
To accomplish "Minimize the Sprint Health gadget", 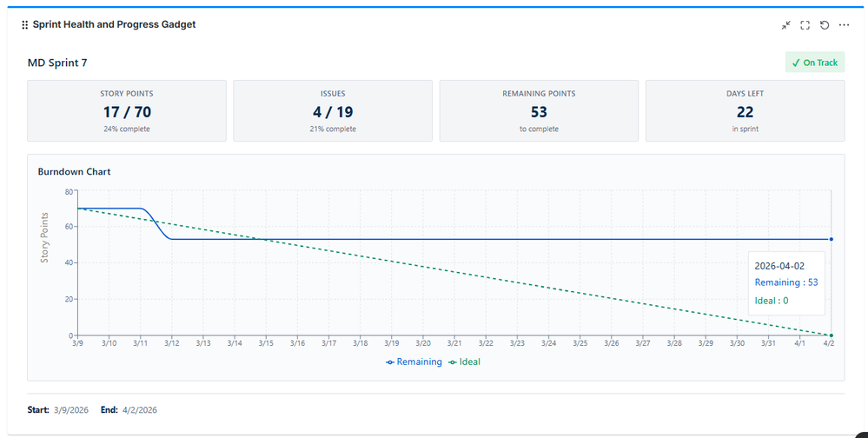I will click(786, 25).
